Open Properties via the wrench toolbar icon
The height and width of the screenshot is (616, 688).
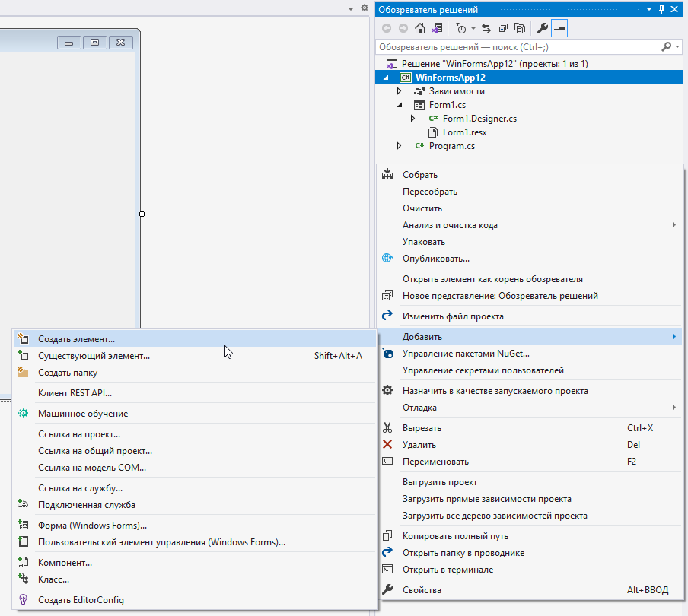pyautogui.click(x=543, y=29)
